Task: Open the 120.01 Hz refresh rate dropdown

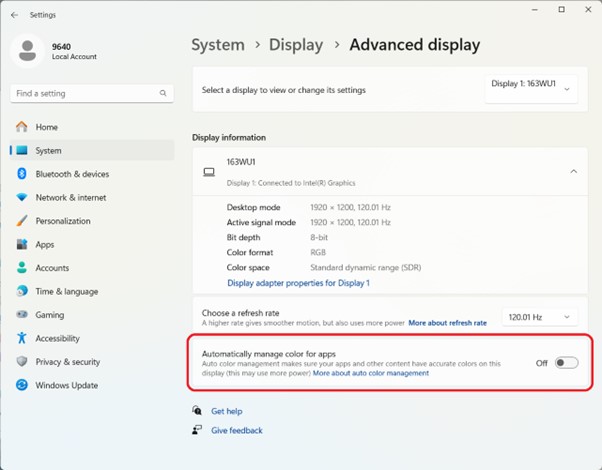Action: point(539,317)
